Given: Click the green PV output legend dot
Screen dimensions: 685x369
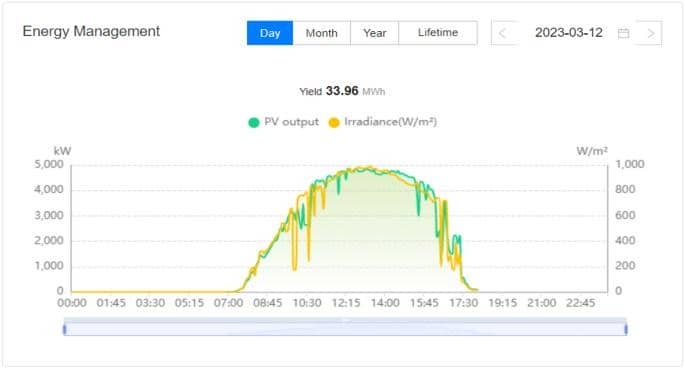Looking at the screenshot, I should (x=254, y=122).
